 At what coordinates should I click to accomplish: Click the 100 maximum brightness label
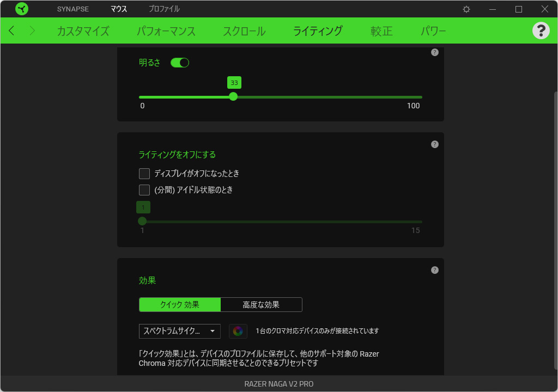(x=413, y=106)
